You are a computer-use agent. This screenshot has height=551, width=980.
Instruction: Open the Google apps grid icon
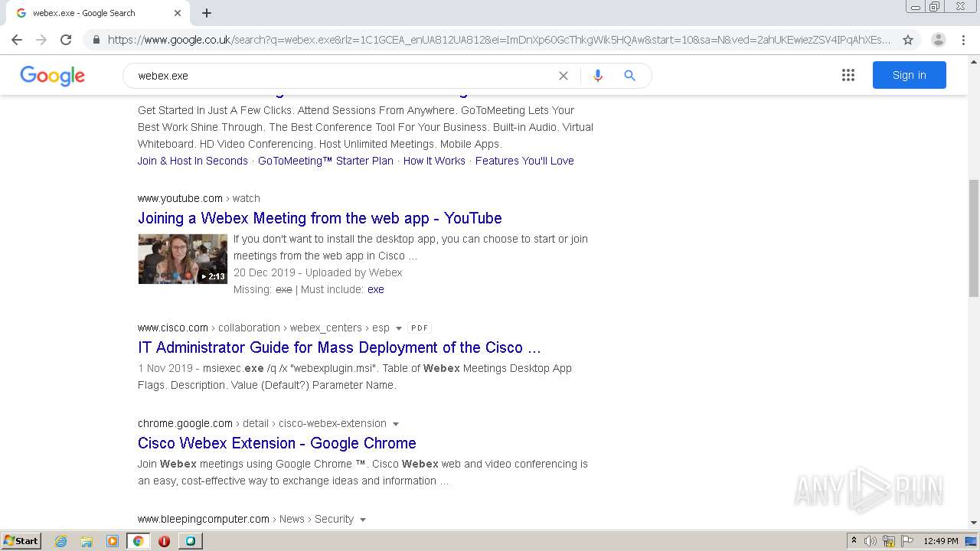848,75
